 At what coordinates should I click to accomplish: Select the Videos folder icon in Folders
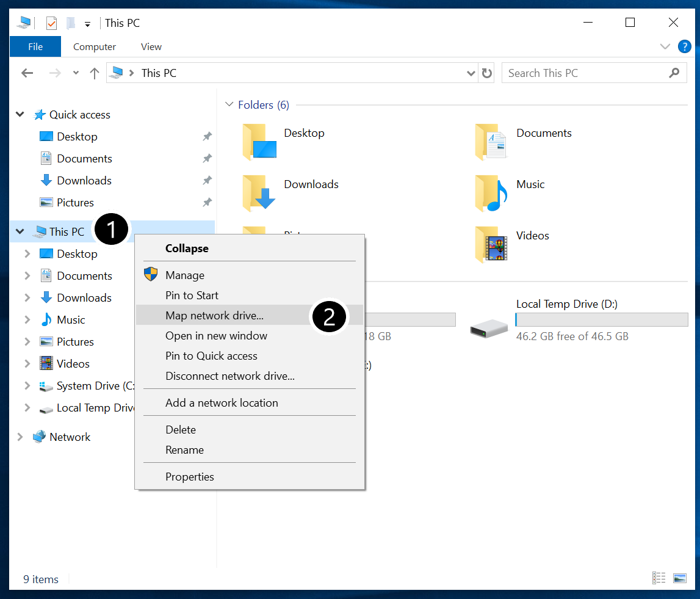[491, 244]
